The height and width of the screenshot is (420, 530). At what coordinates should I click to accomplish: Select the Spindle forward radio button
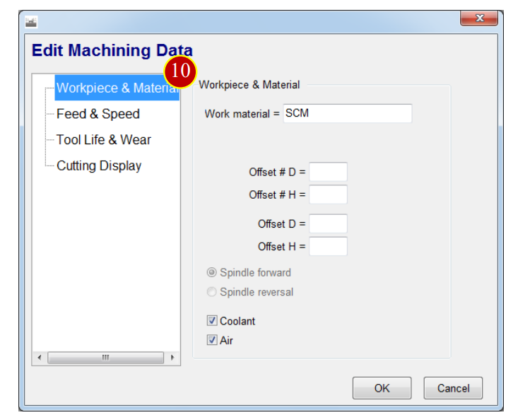point(211,272)
